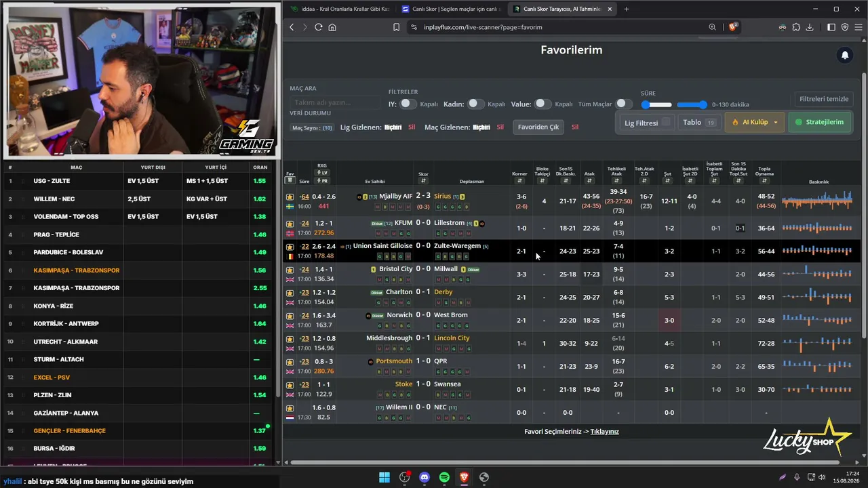
Task: Unstar the Bristol City vs Millwall match
Action: pyautogui.click(x=290, y=270)
